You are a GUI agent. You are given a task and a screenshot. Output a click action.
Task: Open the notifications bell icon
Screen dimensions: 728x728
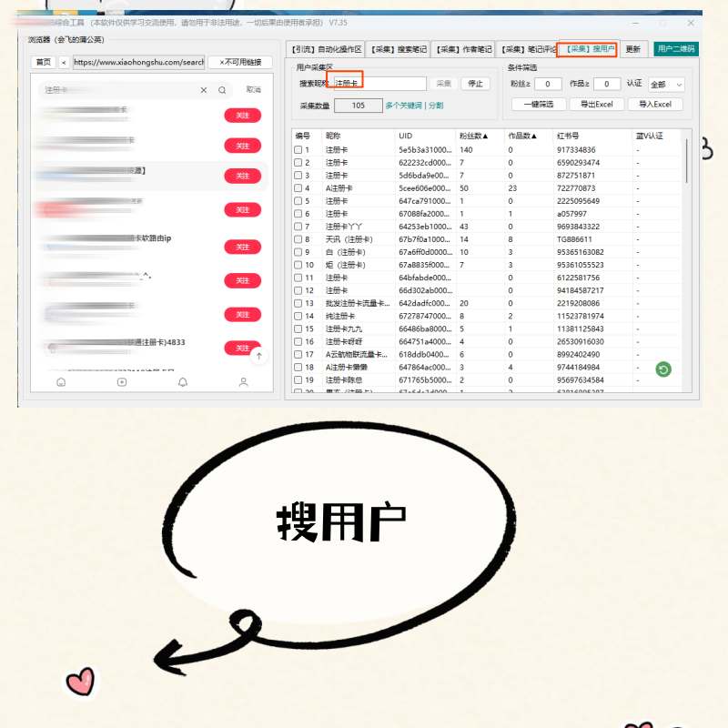(183, 382)
